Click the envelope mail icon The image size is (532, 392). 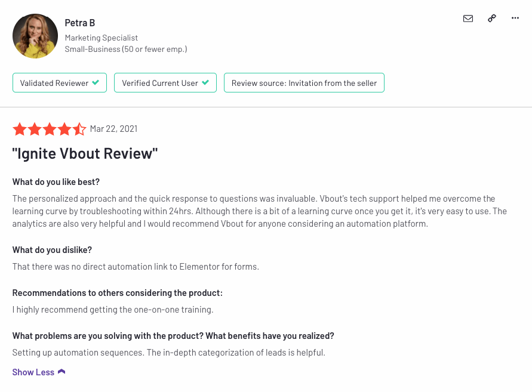[468, 18]
